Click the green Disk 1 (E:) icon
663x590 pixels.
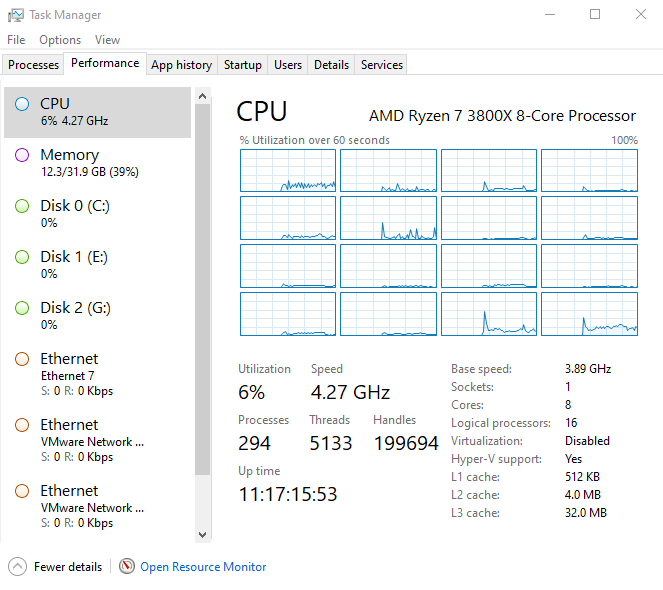point(22,257)
